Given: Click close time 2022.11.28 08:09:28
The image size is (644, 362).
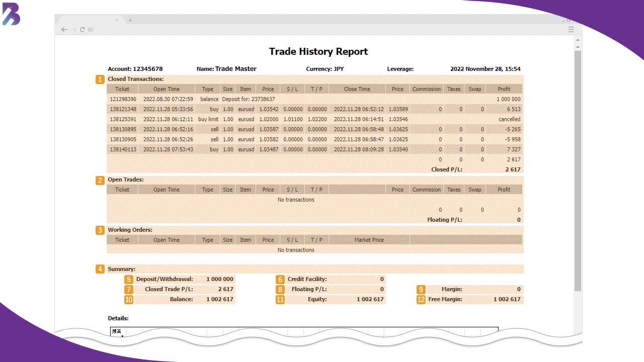Looking at the screenshot, I should click(359, 149).
